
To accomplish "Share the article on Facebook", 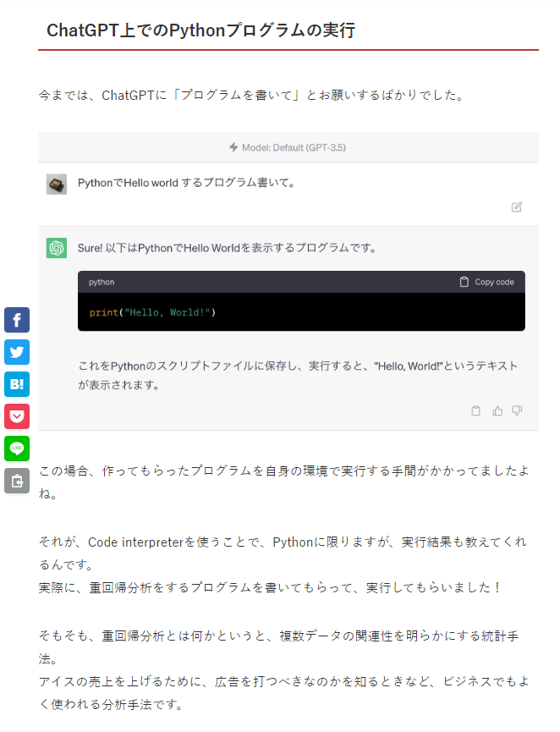I will tap(17, 320).
